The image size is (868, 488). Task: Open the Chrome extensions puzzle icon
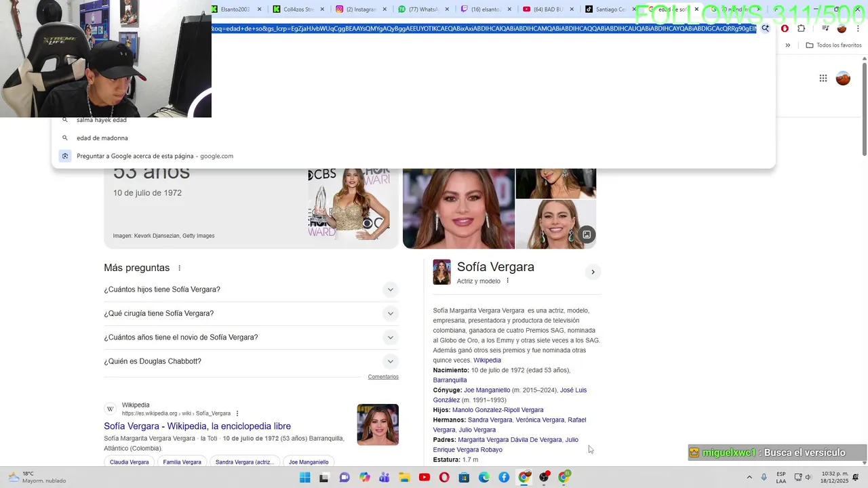tap(802, 28)
